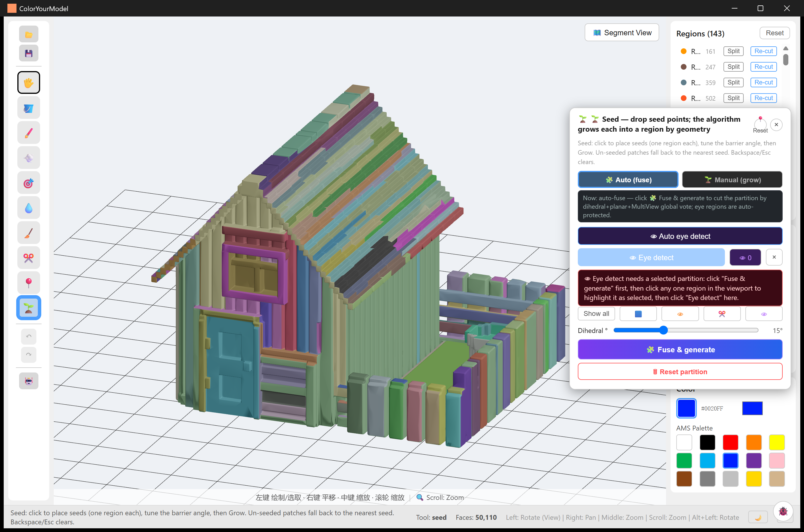Click the Show all button
Screen dimensions: 804x532
pos(596,314)
